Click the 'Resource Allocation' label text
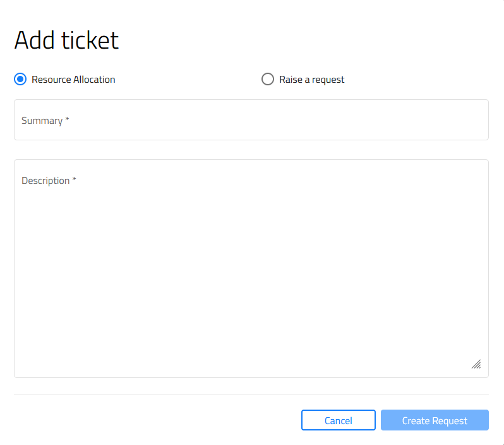504x445 pixels. coord(73,80)
